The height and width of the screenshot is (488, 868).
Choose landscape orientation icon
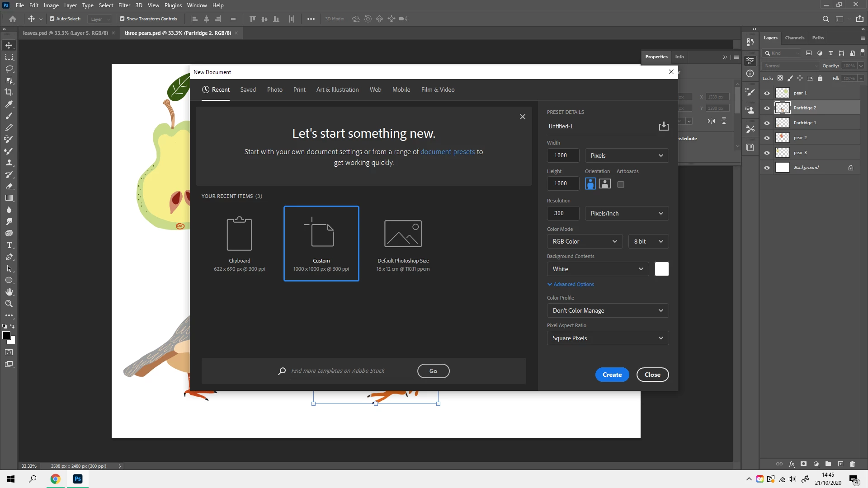[x=604, y=184]
